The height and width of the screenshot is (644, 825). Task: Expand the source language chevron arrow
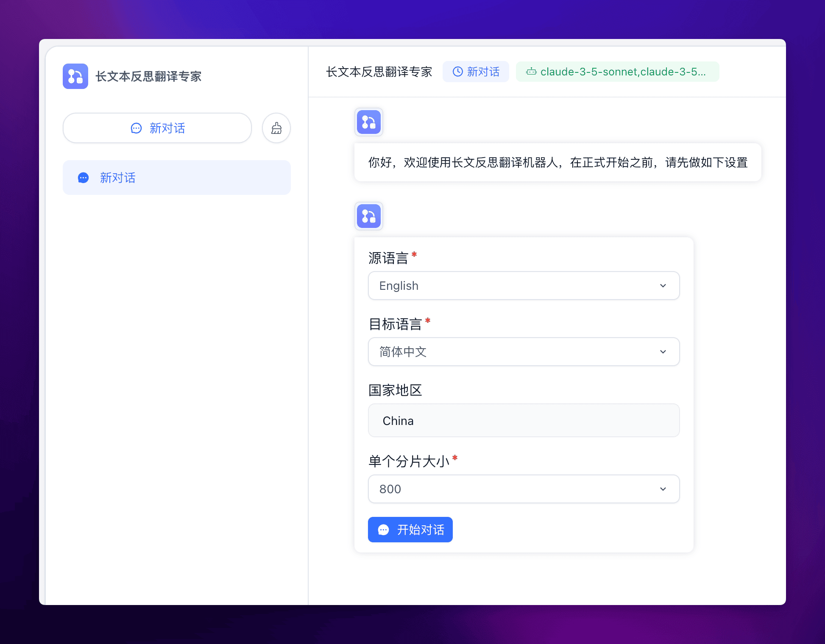tap(663, 286)
